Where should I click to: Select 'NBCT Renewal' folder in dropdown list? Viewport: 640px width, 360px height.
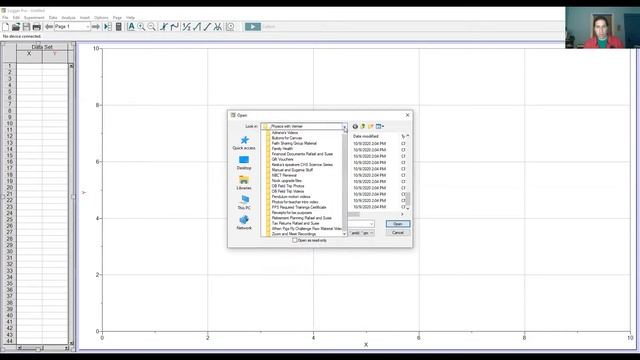(284, 175)
